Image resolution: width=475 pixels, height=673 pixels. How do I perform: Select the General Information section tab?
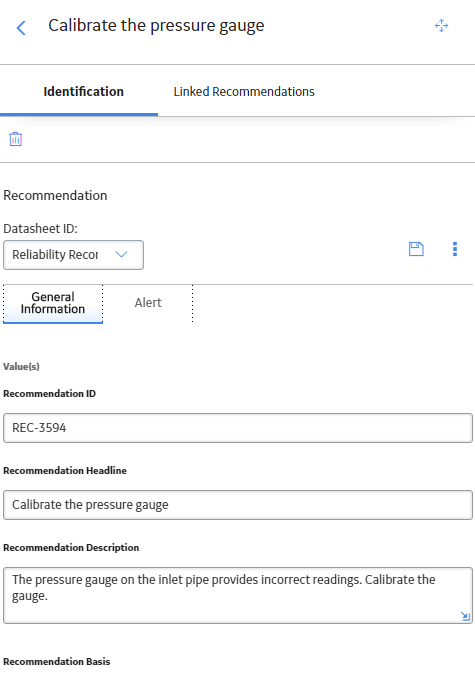[53, 303]
